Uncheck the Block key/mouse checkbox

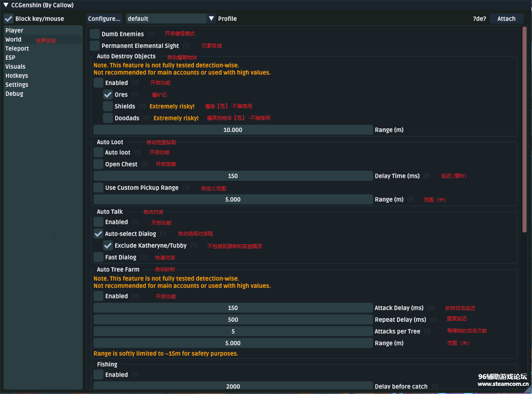[9, 19]
